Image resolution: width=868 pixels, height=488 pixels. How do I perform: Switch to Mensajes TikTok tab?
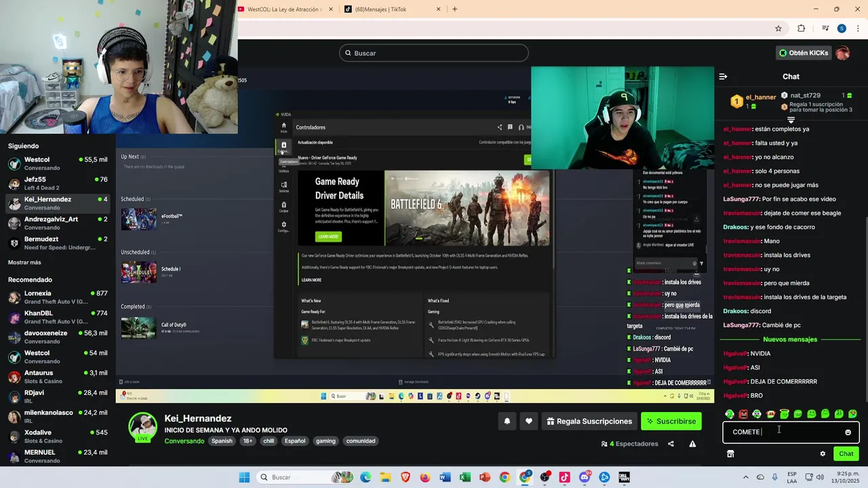393,9
